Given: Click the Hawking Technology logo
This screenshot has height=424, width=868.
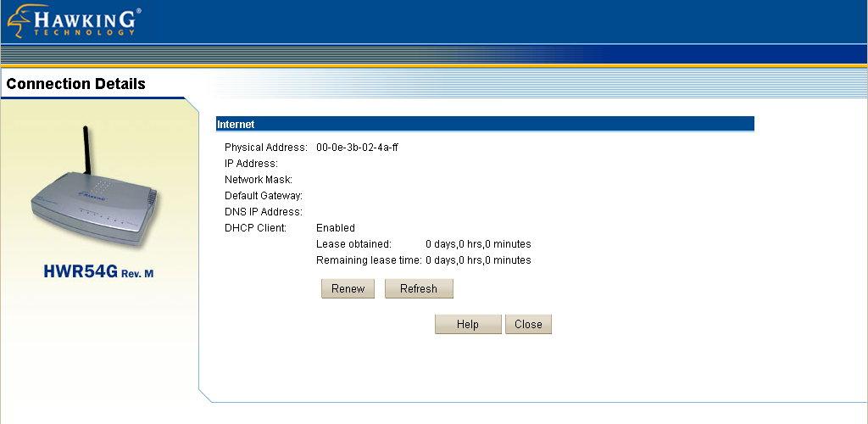Looking at the screenshot, I should coord(75,21).
